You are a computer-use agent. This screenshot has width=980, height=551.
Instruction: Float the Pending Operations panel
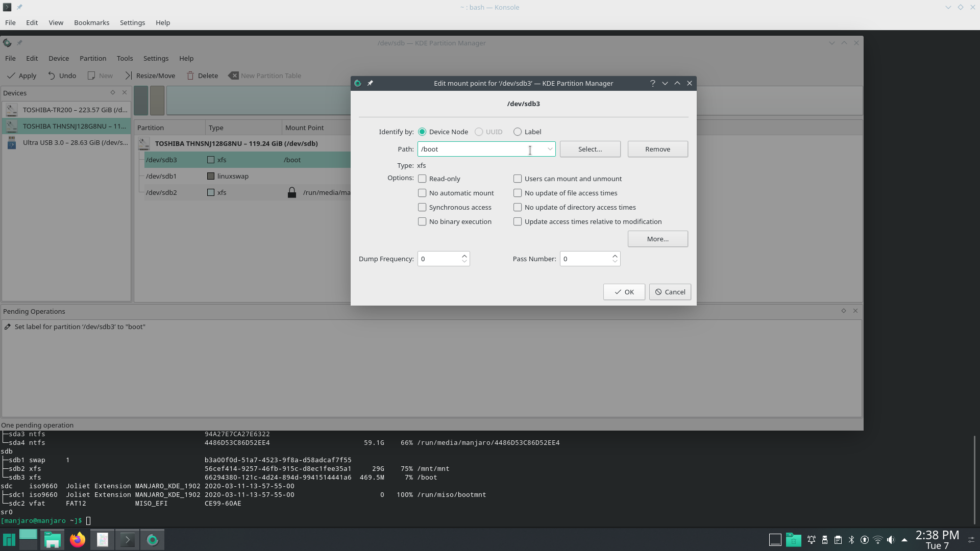pyautogui.click(x=844, y=311)
